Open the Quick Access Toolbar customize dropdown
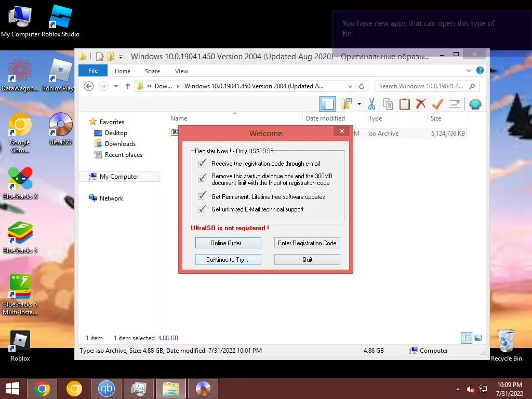Screen dimensions: 532x399 pos(121,57)
